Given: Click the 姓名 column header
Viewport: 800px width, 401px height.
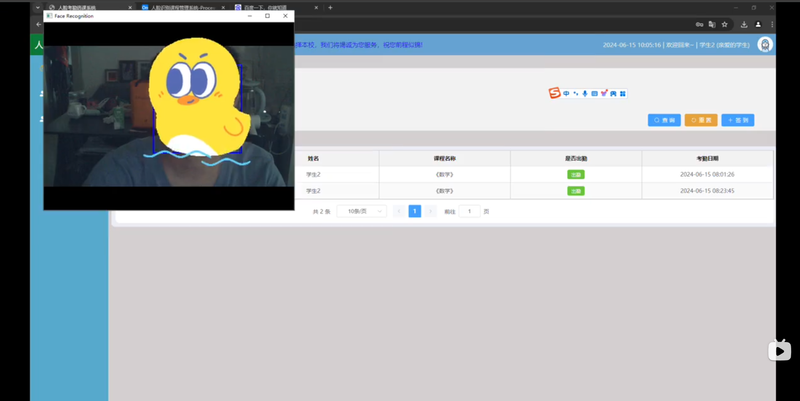Looking at the screenshot, I should click(x=313, y=159).
